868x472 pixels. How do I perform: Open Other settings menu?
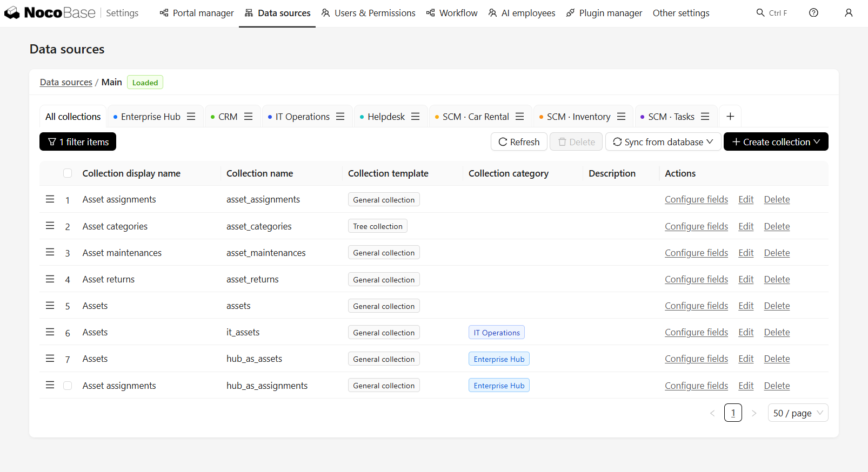[x=681, y=13]
